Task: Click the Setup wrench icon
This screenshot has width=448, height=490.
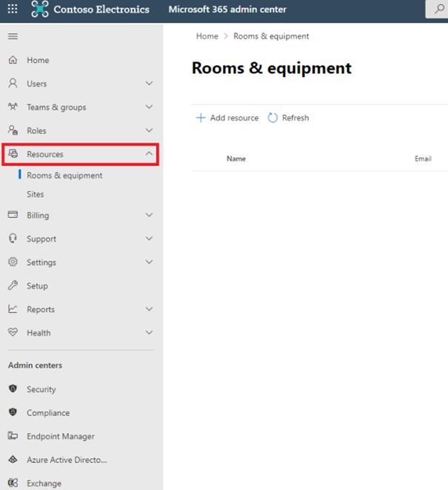Action: tap(13, 285)
